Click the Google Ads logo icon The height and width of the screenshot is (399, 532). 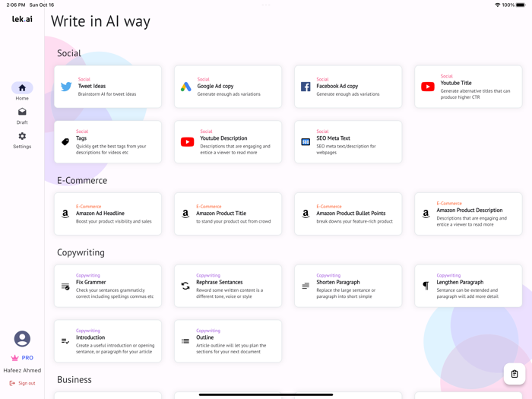pyautogui.click(x=186, y=87)
